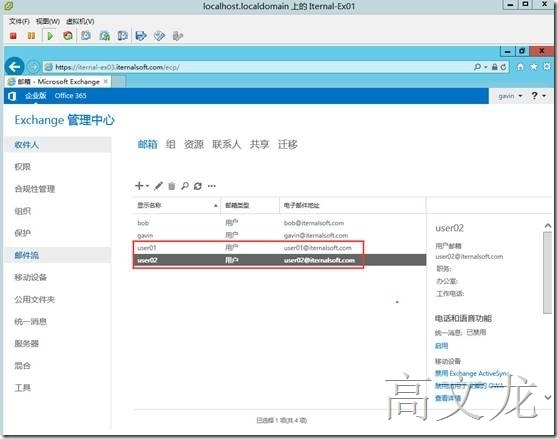Screen dimensions: 558x439
Task: Click the details pane scrollbar thumb
Action: pyautogui.click(x=547, y=273)
